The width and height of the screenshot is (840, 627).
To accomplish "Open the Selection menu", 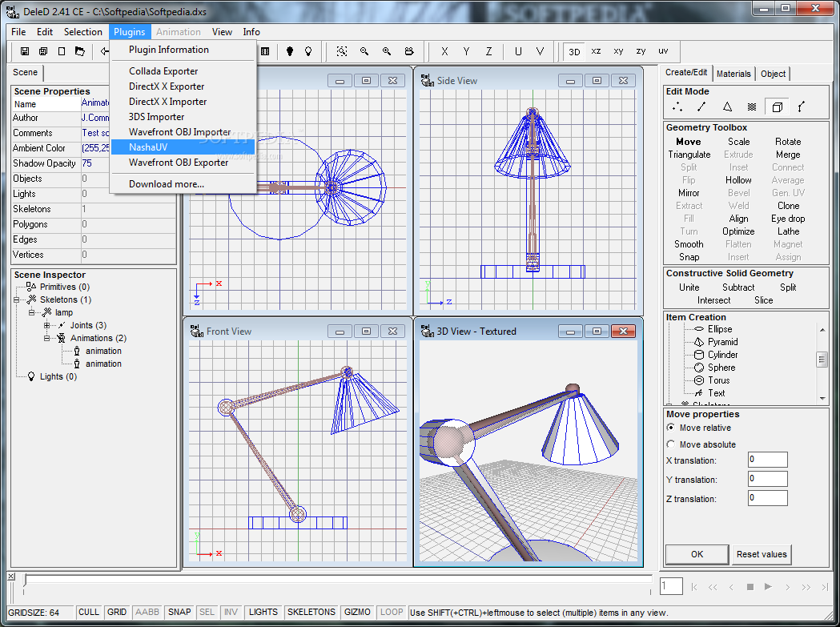I will click(x=83, y=32).
